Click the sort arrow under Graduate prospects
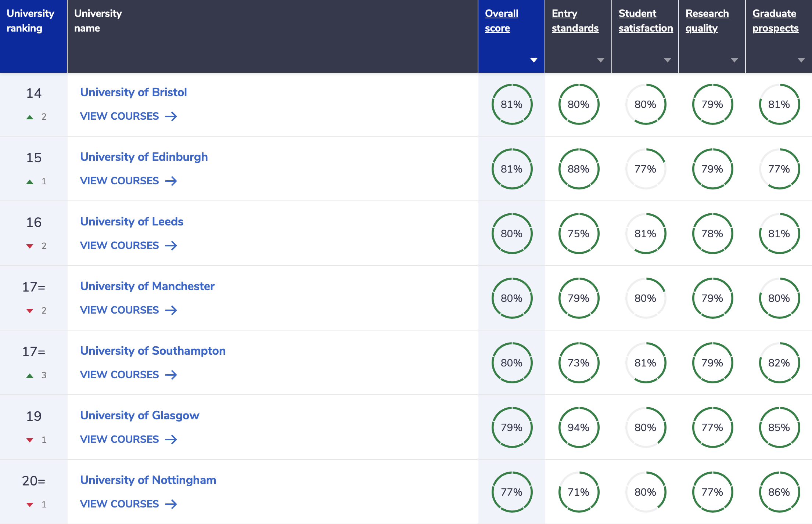Image resolution: width=812 pixels, height=524 pixels. tap(801, 60)
